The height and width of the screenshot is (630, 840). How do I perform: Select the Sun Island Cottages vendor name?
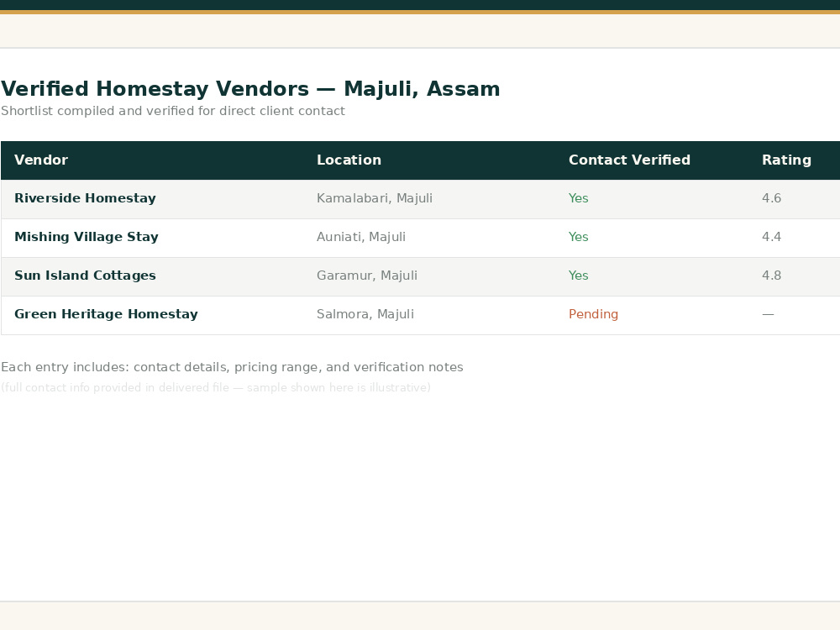(85, 276)
